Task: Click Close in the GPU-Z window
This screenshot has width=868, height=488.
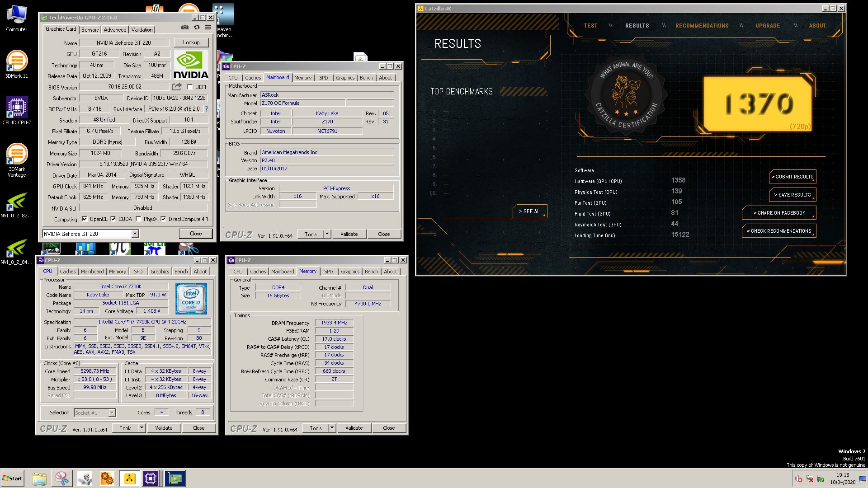Action: 196,234
